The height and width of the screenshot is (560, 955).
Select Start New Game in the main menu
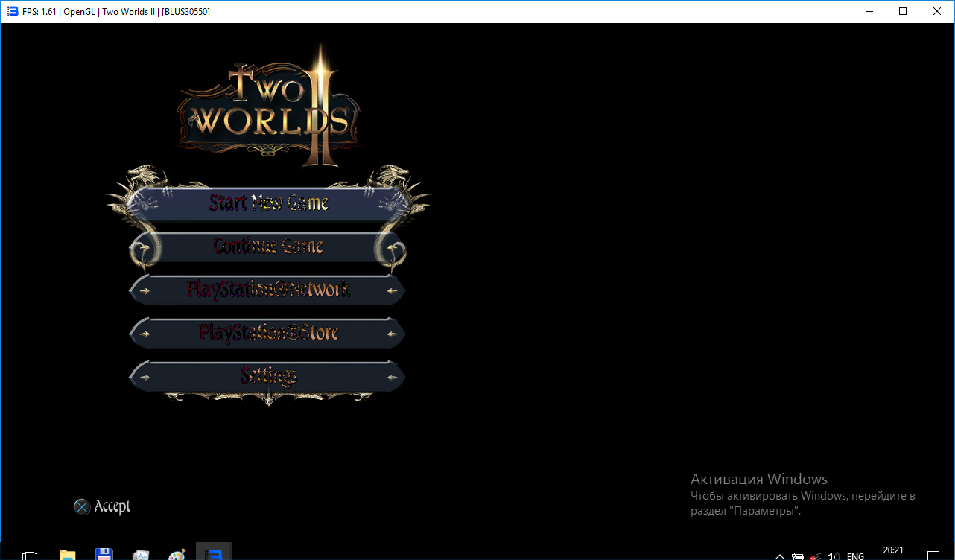point(268,203)
